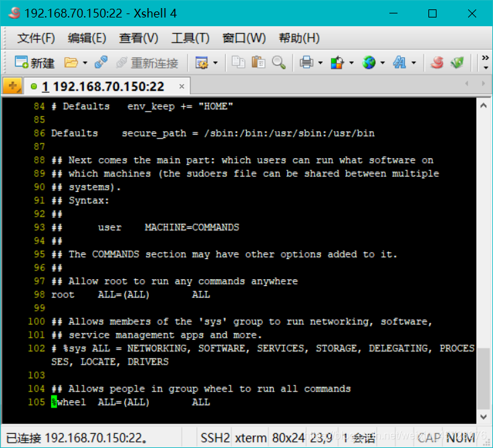Open the 文件(F) menu
This screenshot has width=493, height=448.
point(36,38)
